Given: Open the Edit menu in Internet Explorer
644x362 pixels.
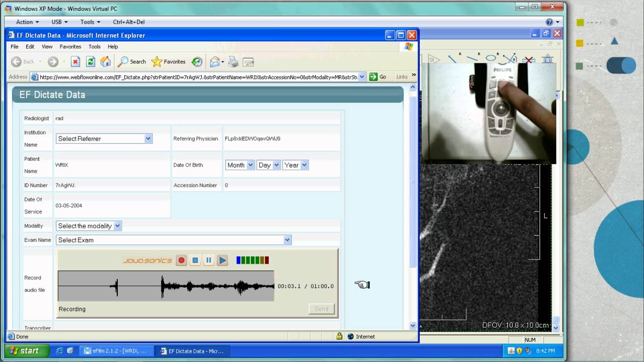Looking at the screenshot, I should coord(30,47).
